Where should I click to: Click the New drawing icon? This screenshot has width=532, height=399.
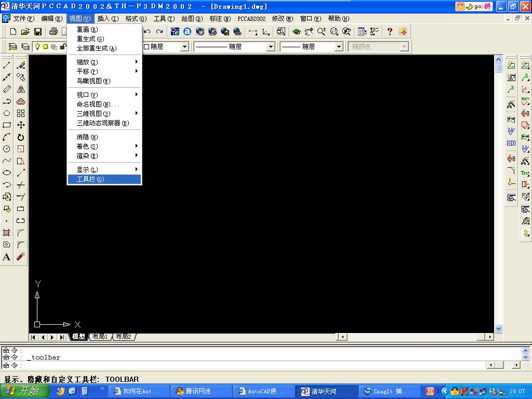click(13, 32)
